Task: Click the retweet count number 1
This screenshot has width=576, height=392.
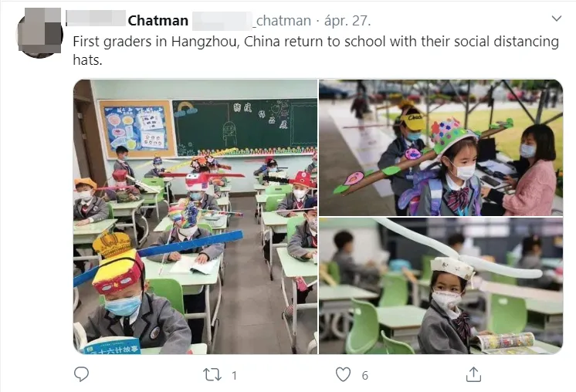Action: [x=235, y=376]
